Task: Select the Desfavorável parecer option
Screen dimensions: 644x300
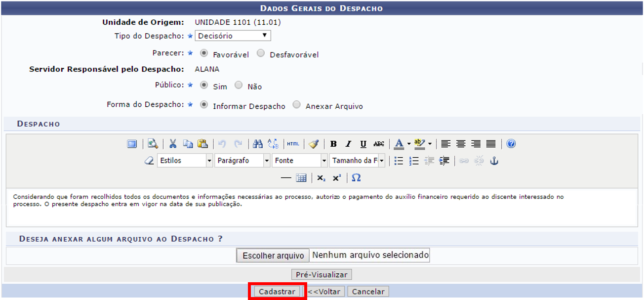Action: 261,53
